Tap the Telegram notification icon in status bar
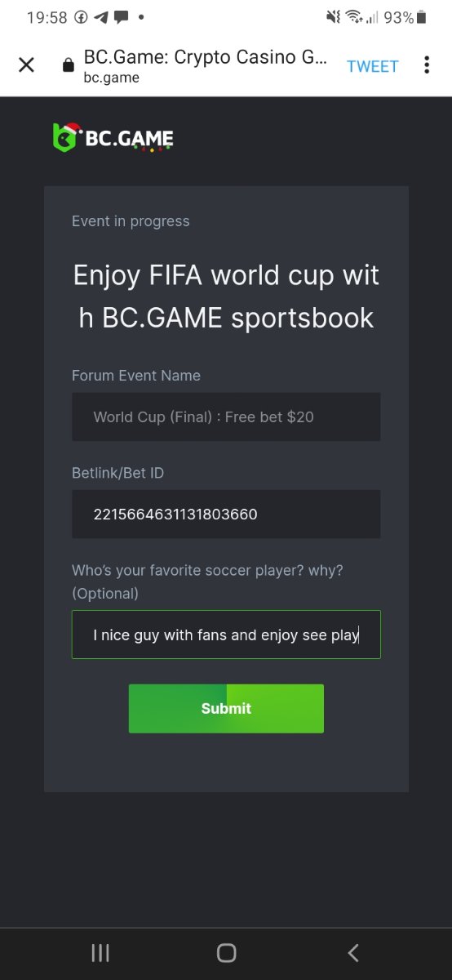 pyautogui.click(x=101, y=17)
